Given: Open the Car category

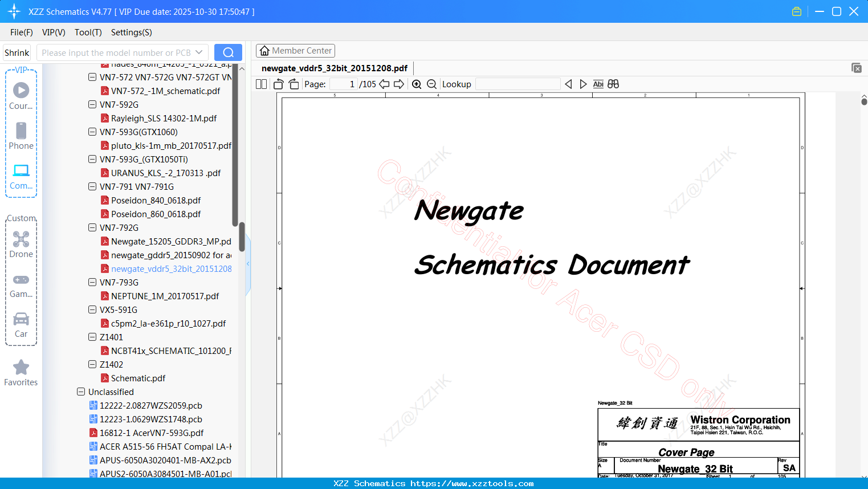Looking at the screenshot, I should 21,325.
